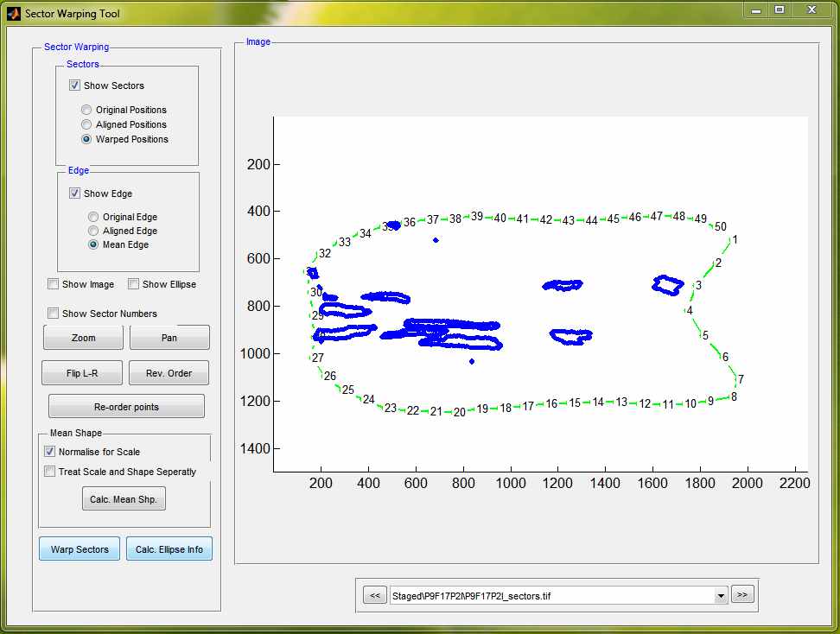Click Rev. Order button

169,373
